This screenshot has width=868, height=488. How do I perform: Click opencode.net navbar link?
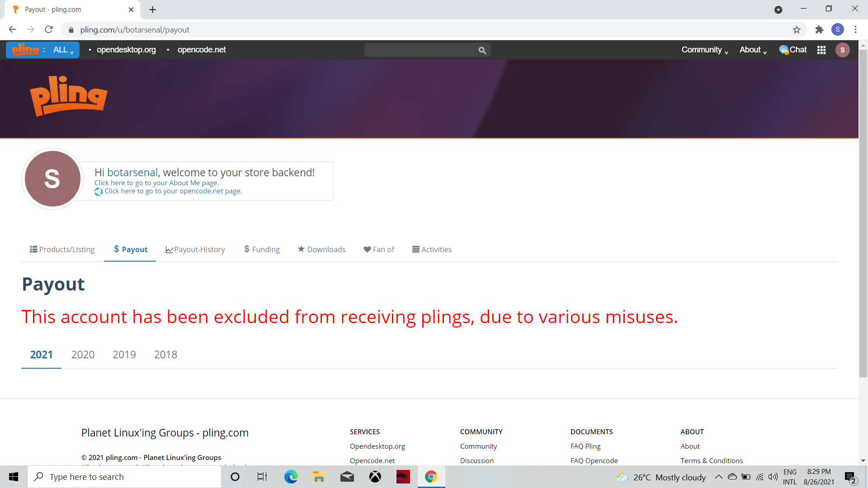point(202,50)
